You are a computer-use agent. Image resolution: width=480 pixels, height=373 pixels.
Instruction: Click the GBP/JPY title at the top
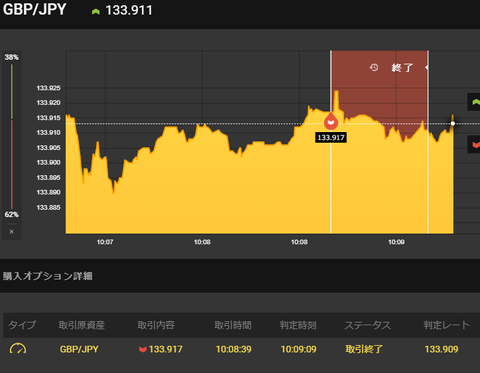(x=35, y=9)
